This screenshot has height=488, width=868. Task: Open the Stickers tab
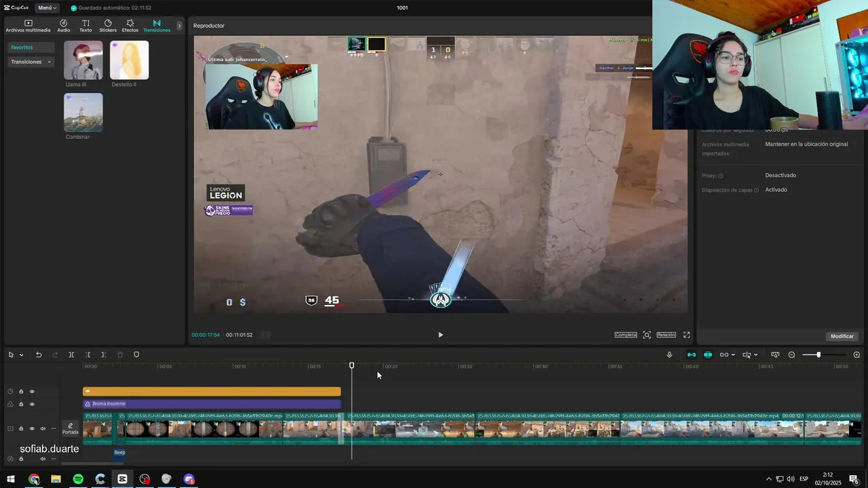108,26
